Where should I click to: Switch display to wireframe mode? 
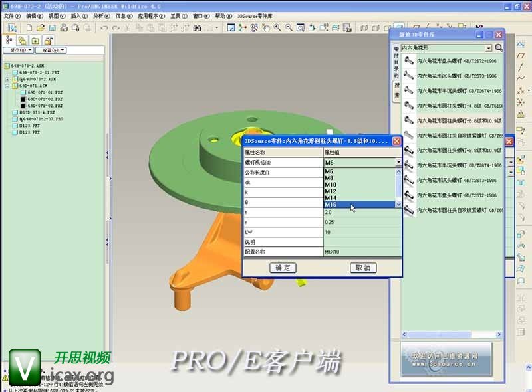tap(364, 28)
